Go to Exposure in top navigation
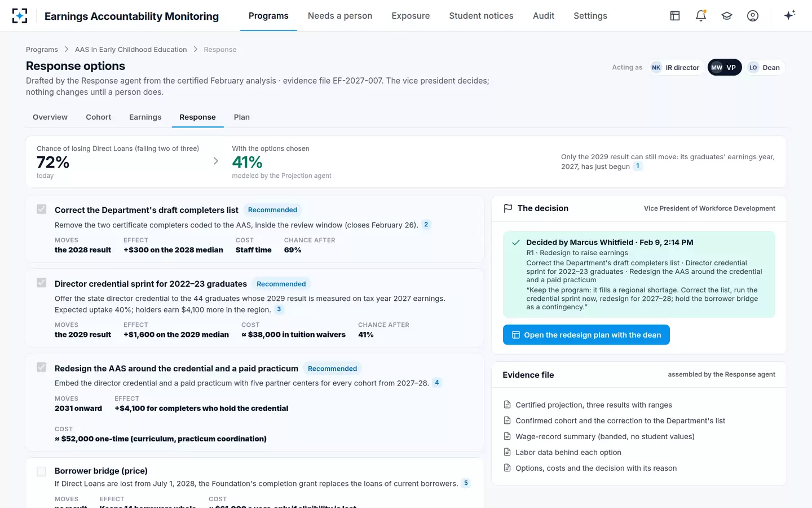 (411, 16)
